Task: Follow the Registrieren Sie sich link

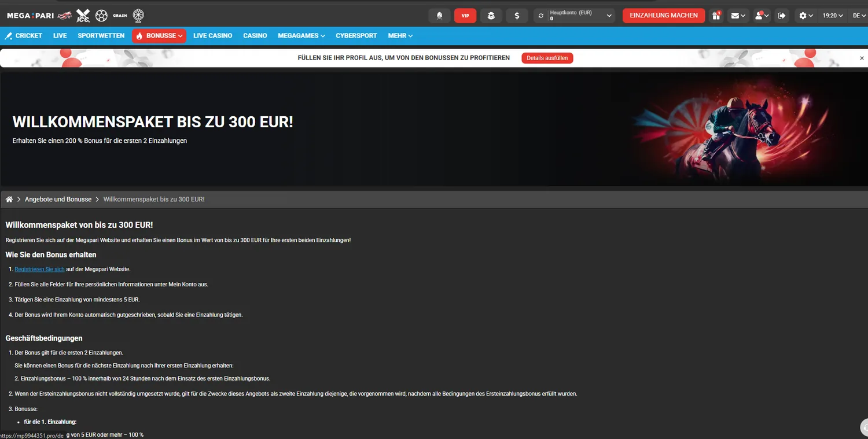Action: click(x=39, y=269)
